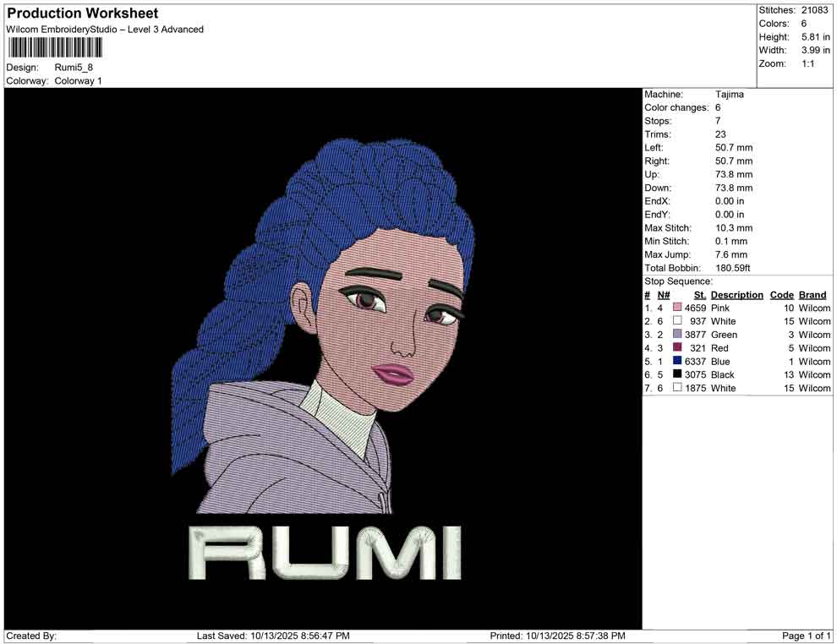
Task: Click the Tajima machine value
Action: tap(729, 95)
